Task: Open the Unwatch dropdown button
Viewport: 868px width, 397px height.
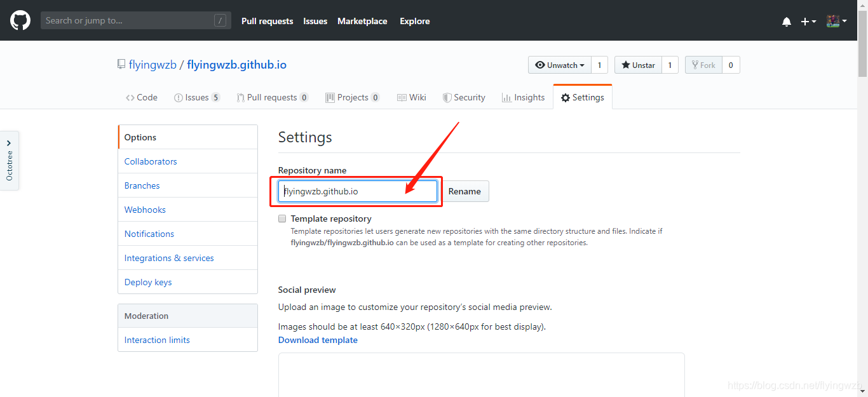Action: pyautogui.click(x=560, y=65)
